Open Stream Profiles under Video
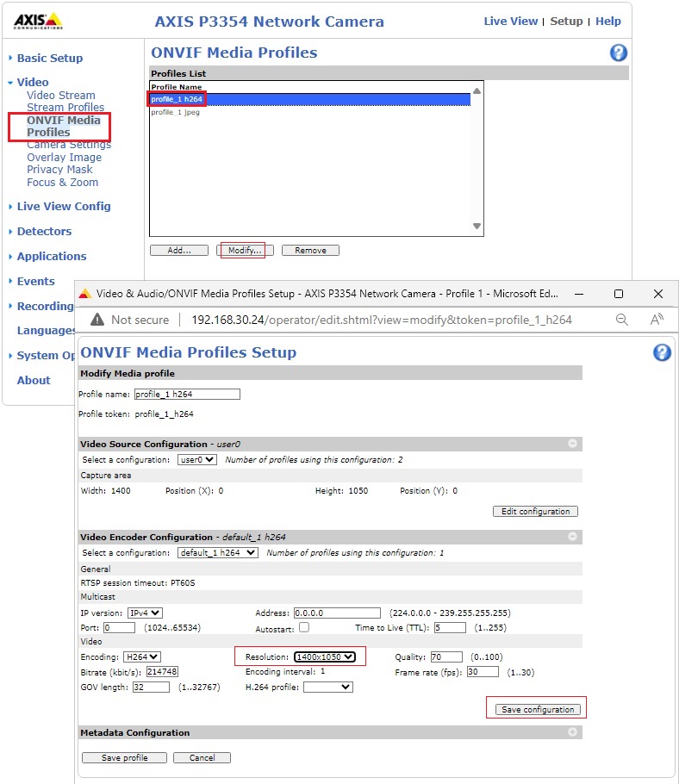This screenshot has width=679, height=784. (65, 108)
